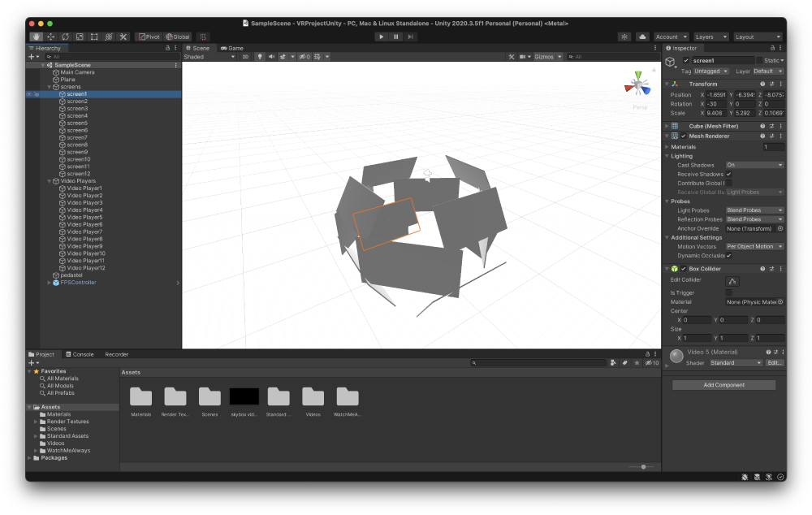Click the Edit Collider icon button

tap(732, 281)
